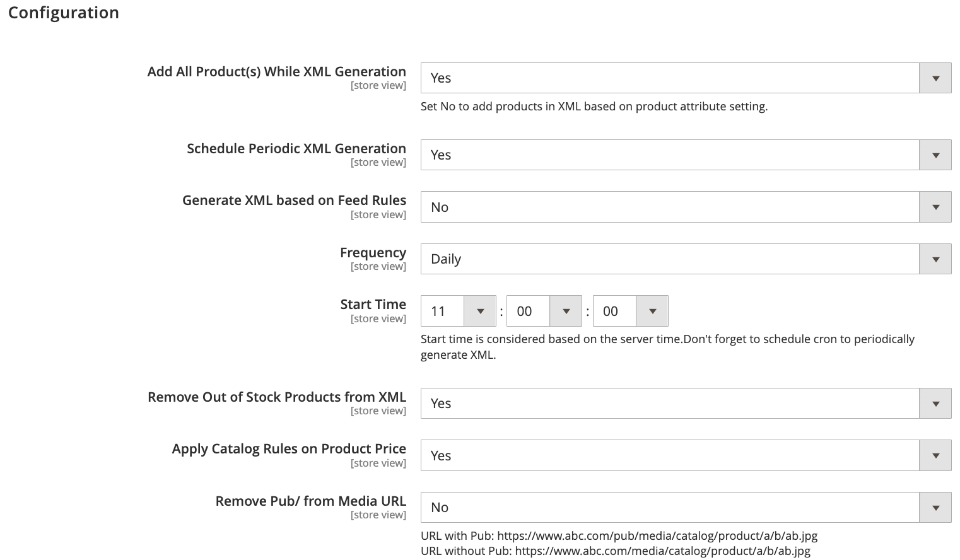Open the Add All Product(s) While XML Generation dropdown

tap(935, 78)
